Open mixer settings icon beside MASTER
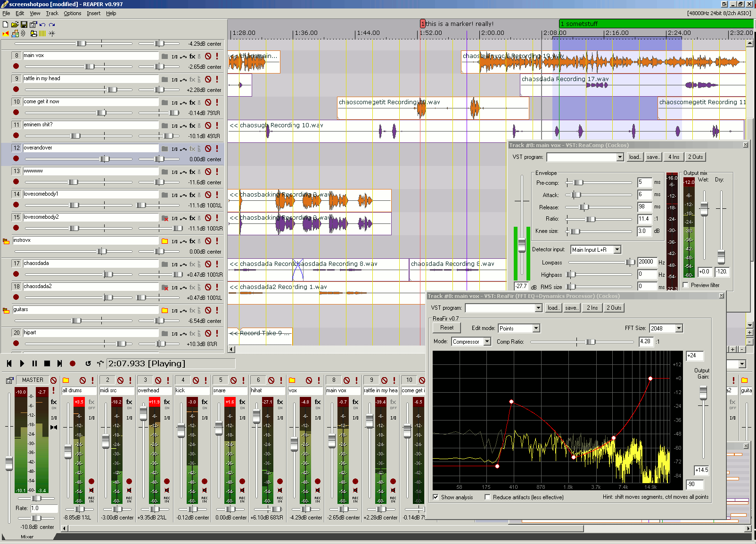This screenshot has height=544, width=756. tap(9, 380)
